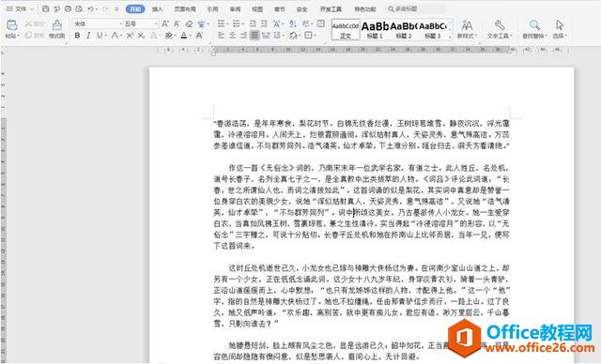Click the Superscript icon
Image resolution: width=601 pixels, height=364 pixels.
coord(130,36)
